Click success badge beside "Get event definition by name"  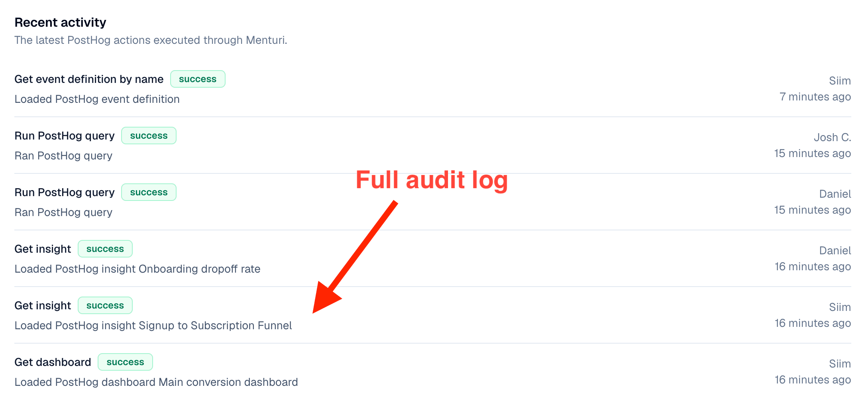coord(198,79)
